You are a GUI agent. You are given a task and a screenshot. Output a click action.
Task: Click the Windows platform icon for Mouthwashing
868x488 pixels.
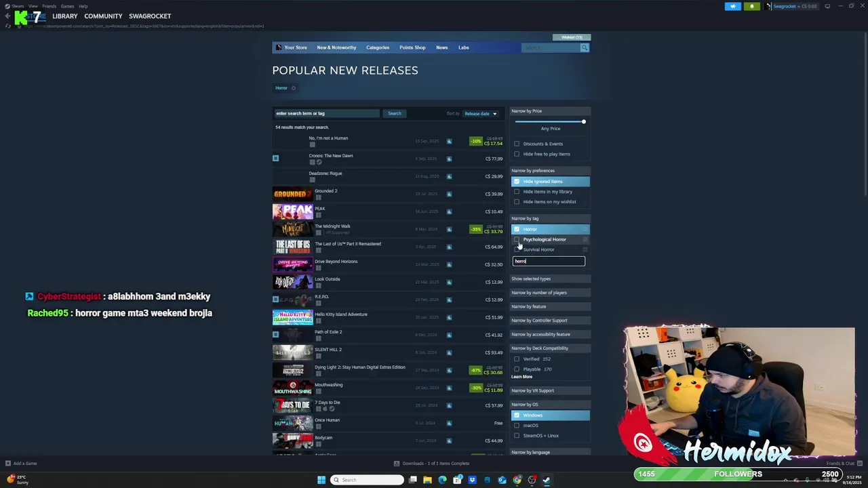pos(318,391)
